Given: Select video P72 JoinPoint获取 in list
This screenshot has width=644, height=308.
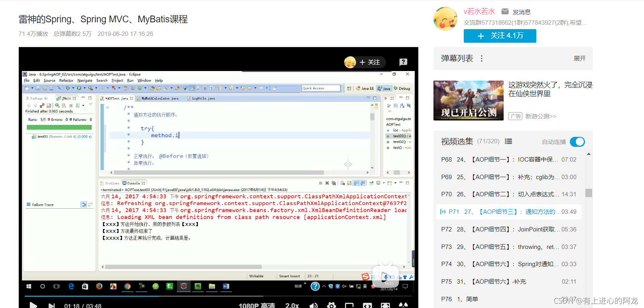Looking at the screenshot, I should point(508,229).
